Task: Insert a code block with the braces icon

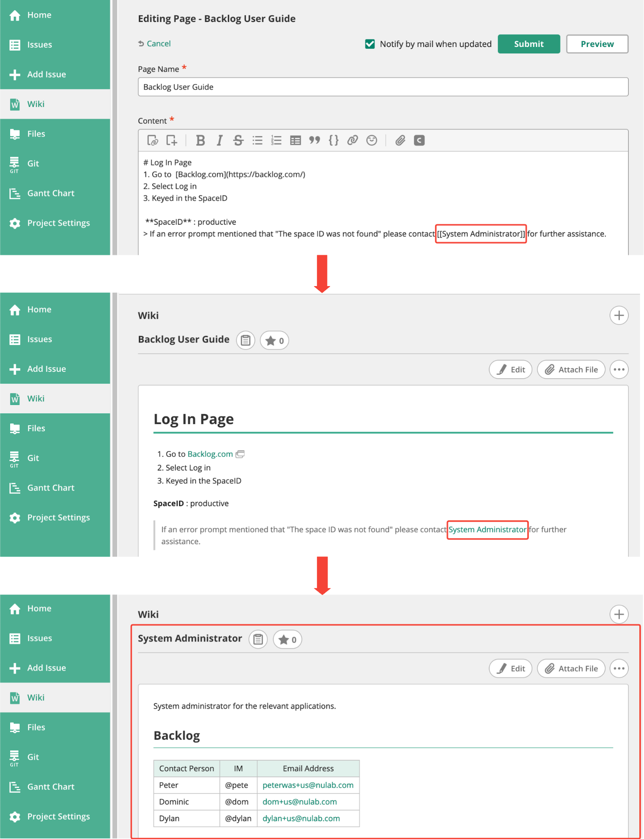Action: 333,140
